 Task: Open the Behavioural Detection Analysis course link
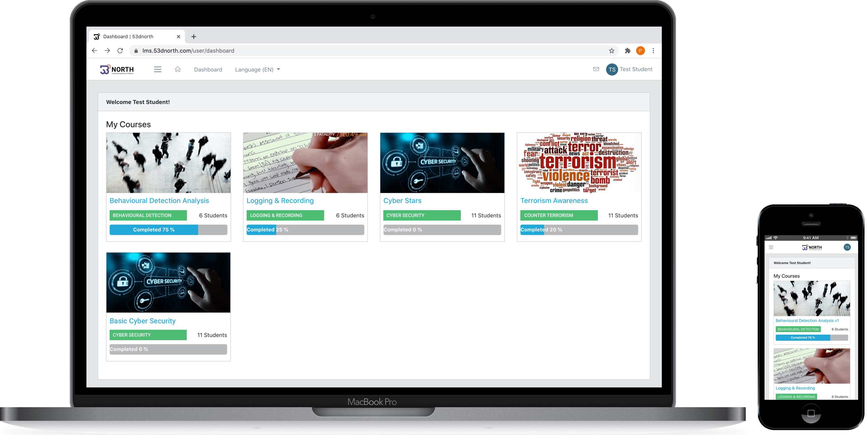(159, 201)
